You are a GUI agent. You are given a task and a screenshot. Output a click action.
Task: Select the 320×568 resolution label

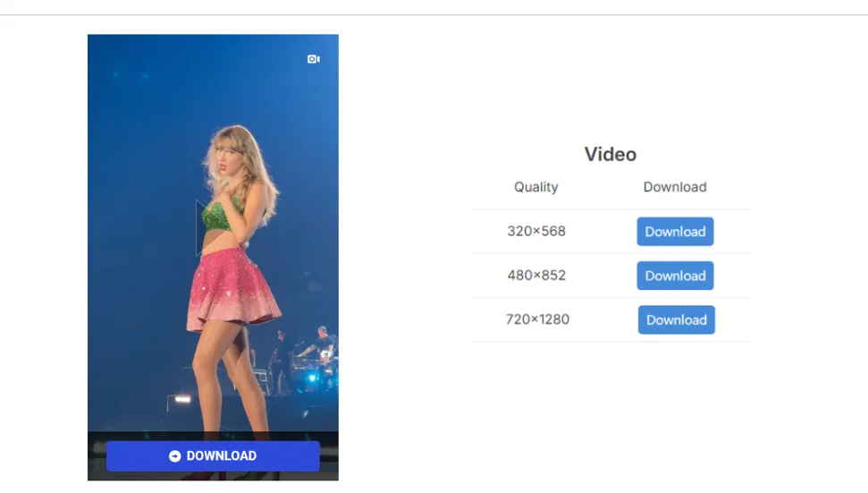click(536, 231)
